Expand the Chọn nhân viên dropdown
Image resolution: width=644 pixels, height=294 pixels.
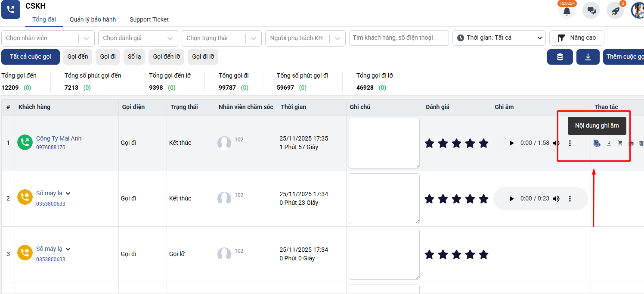tap(87, 38)
